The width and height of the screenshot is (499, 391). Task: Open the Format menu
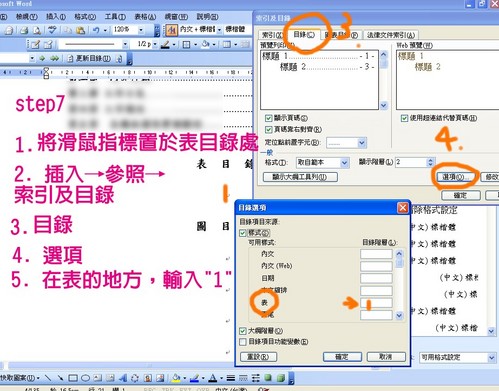tap(85, 17)
